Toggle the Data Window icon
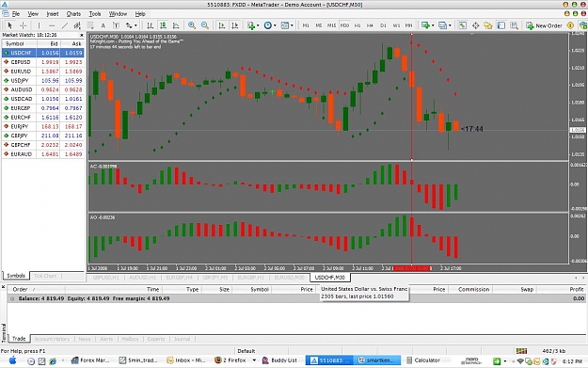The height and width of the screenshot is (368, 588). click(475, 25)
